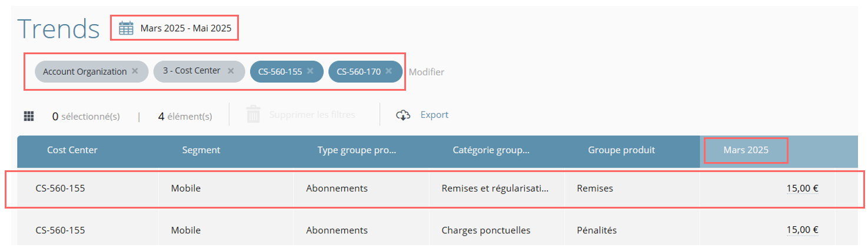Sort by the Type groupe pro... column header
The width and height of the screenshot is (868, 251).
[357, 150]
